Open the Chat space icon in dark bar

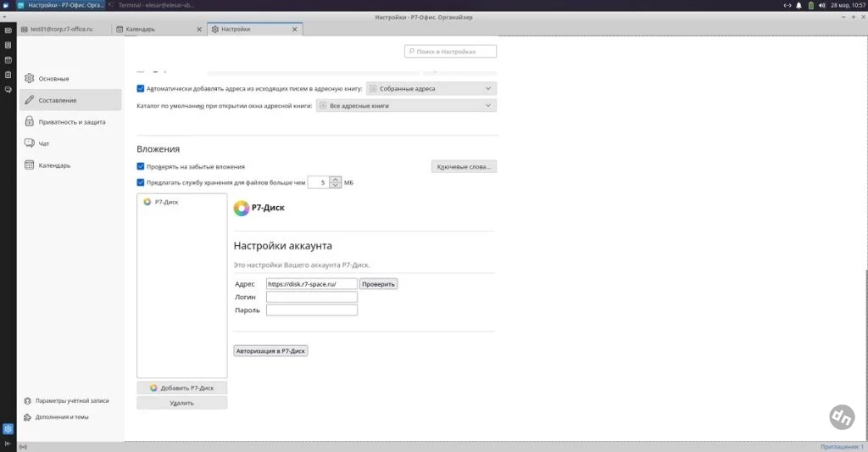point(8,89)
